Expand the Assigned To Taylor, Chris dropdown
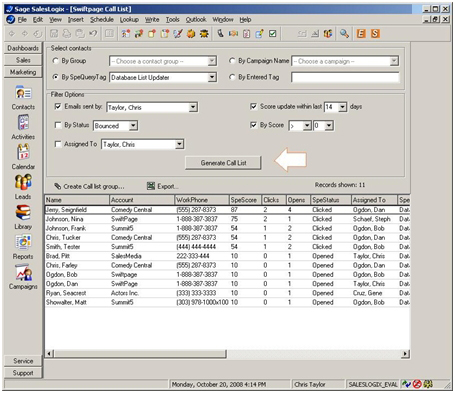This screenshot has height=393, width=455. coord(179,144)
